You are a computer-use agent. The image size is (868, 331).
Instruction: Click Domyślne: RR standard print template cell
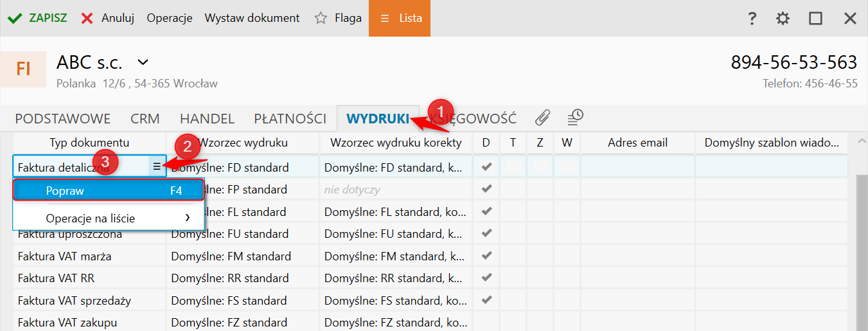[x=243, y=278]
